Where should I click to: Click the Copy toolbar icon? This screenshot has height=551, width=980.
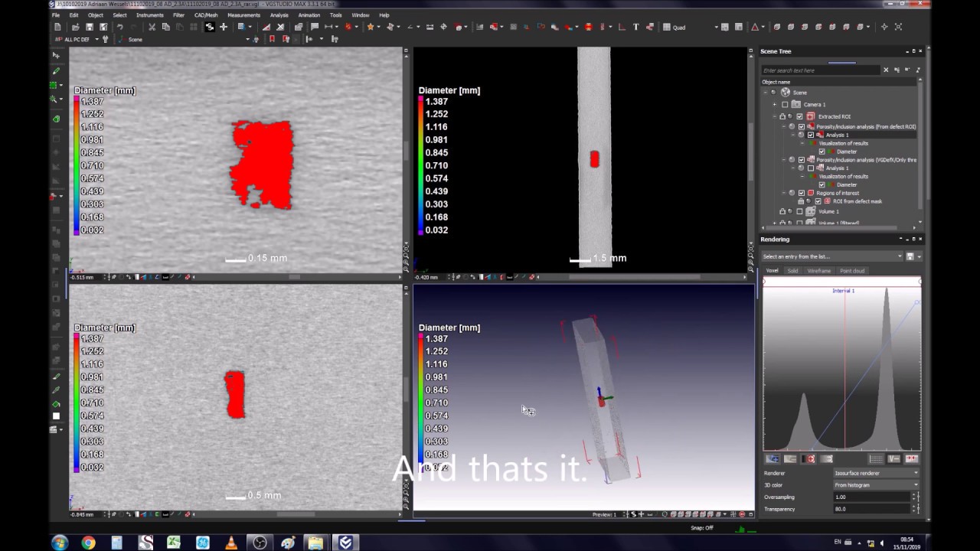[166, 27]
